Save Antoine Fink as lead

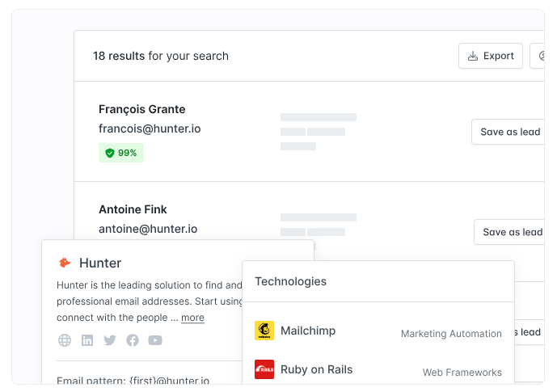[509, 232]
